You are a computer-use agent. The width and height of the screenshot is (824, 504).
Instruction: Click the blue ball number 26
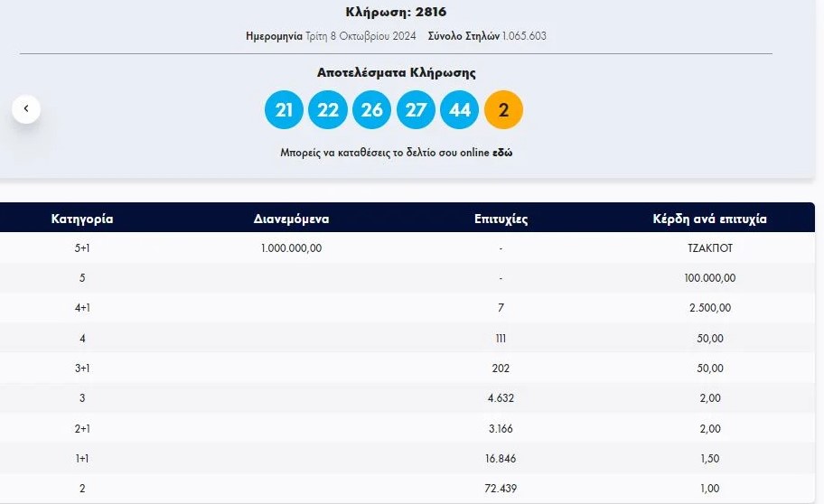[371, 110]
